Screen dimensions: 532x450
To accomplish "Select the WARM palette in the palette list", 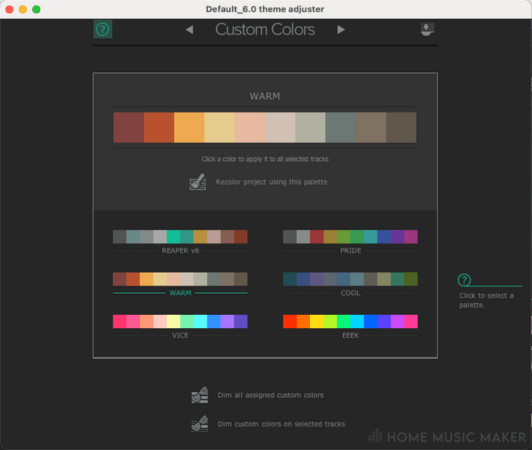I will point(180,284).
